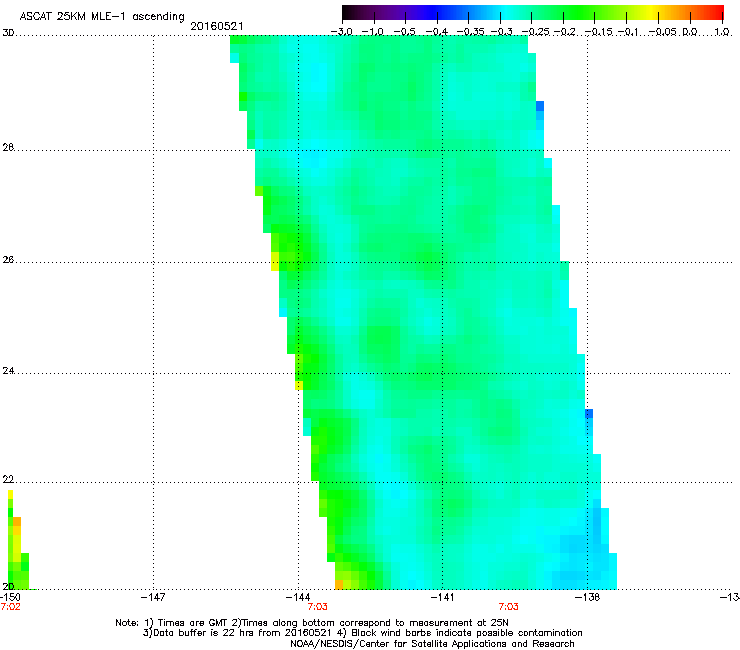Select the date label 20160521
740x650 pixels.
(x=217, y=26)
